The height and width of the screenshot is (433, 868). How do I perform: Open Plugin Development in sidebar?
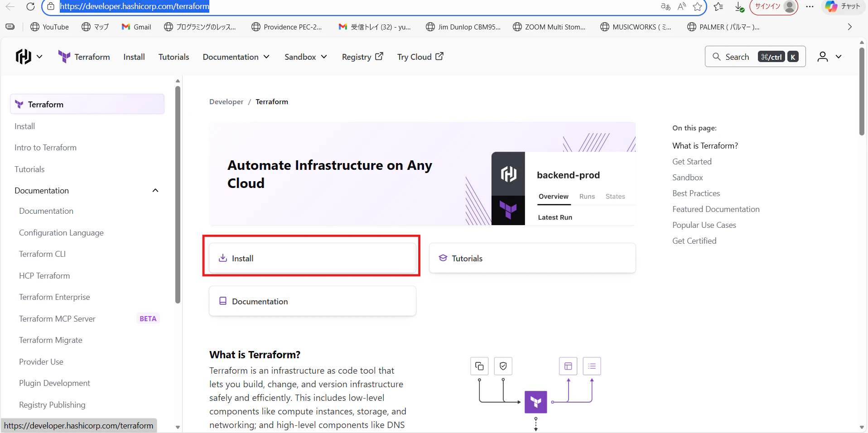54,383
